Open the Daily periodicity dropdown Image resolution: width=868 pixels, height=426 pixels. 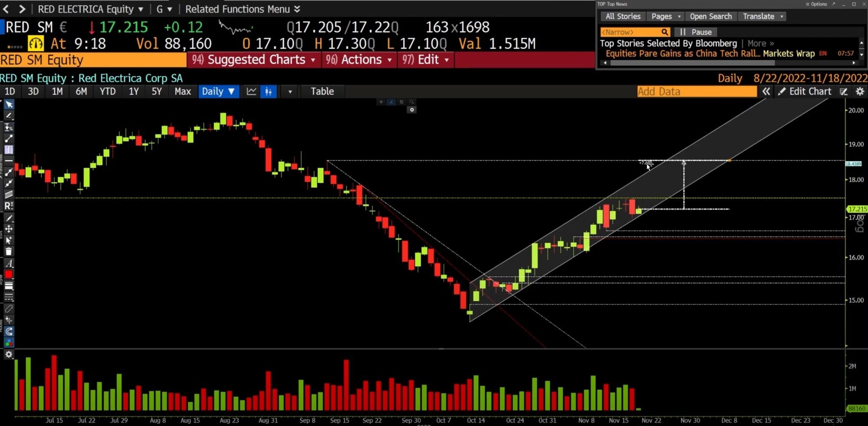[x=218, y=92]
